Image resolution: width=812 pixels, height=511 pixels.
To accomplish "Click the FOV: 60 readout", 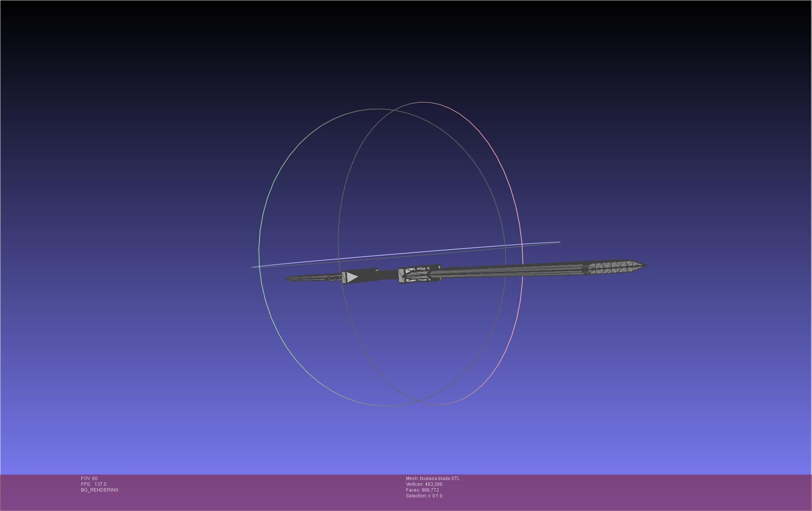I will (x=89, y=478).
